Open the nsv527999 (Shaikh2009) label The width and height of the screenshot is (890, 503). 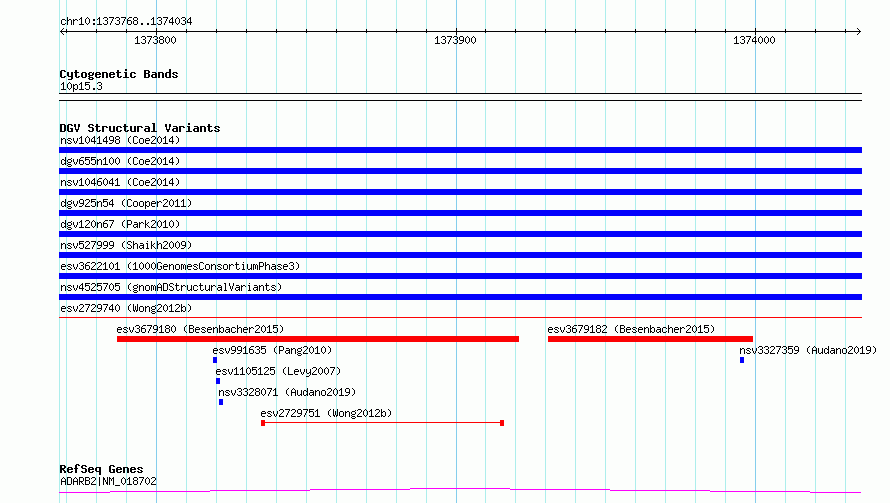click(126, 245)
